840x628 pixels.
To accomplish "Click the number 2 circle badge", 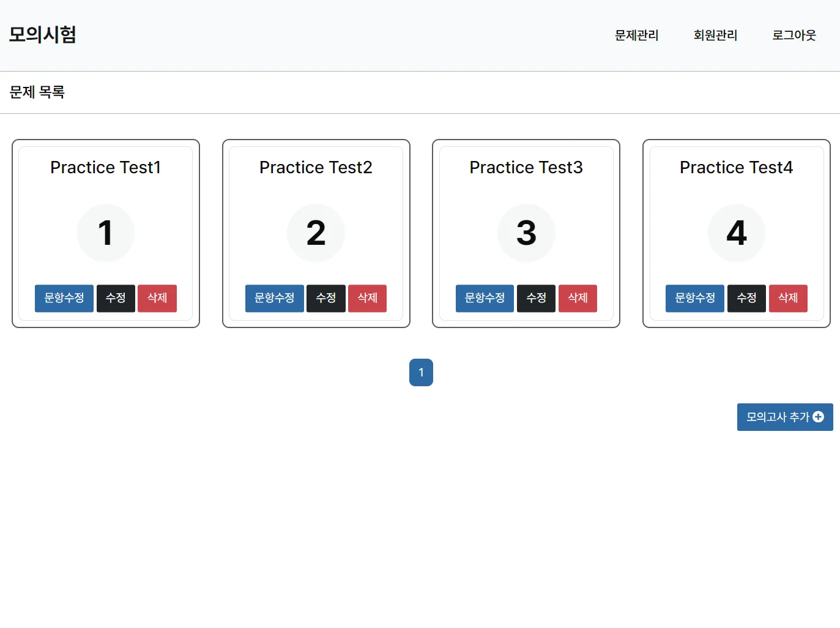I will pyautogui.click(x=316, y=233).
